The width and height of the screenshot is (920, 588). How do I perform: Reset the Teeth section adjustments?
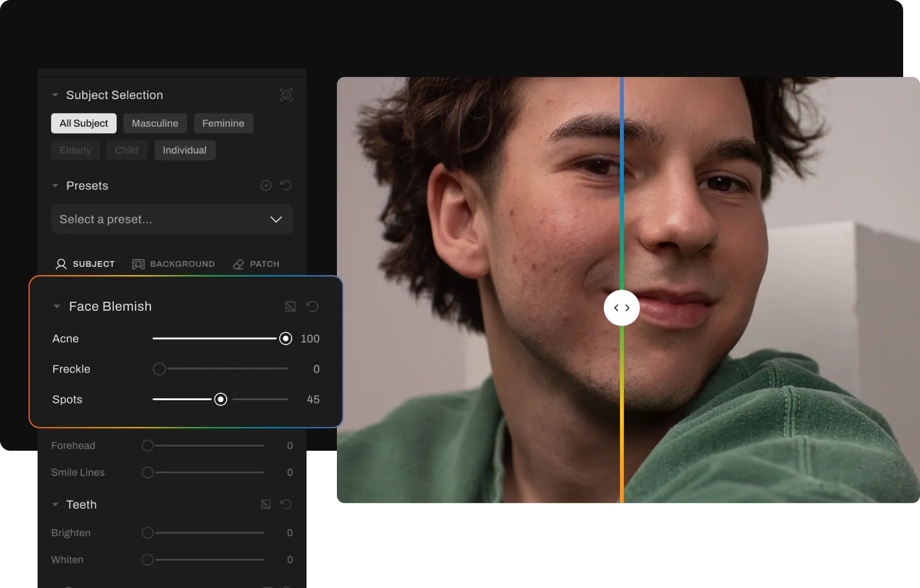tap(286, 504)
